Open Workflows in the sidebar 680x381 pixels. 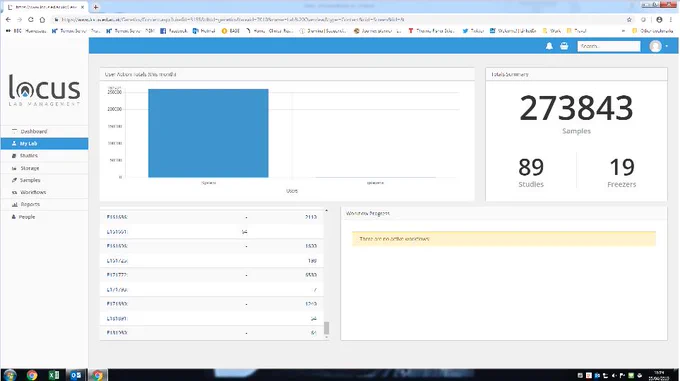click(44, 192)
